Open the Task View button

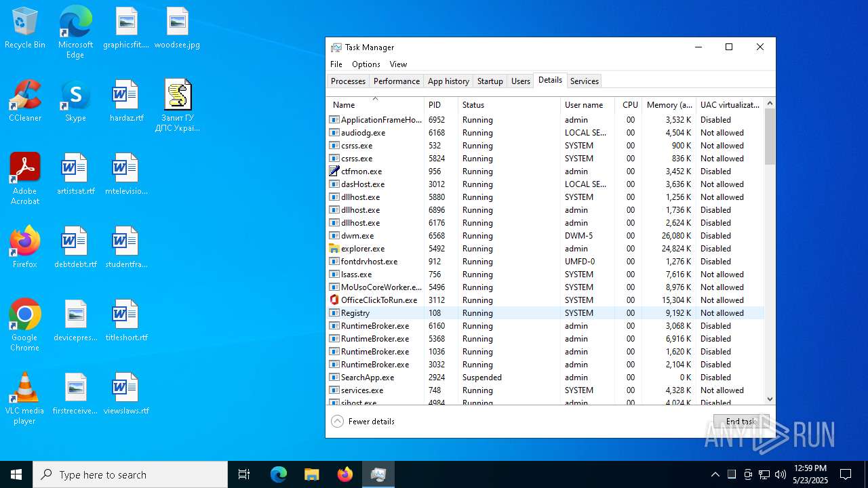click(244, 474)
